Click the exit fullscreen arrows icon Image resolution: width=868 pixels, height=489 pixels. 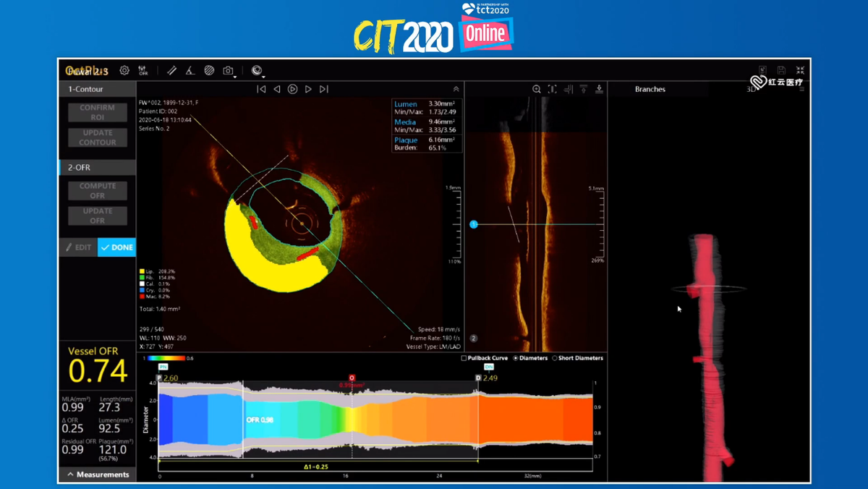point(800,70)
